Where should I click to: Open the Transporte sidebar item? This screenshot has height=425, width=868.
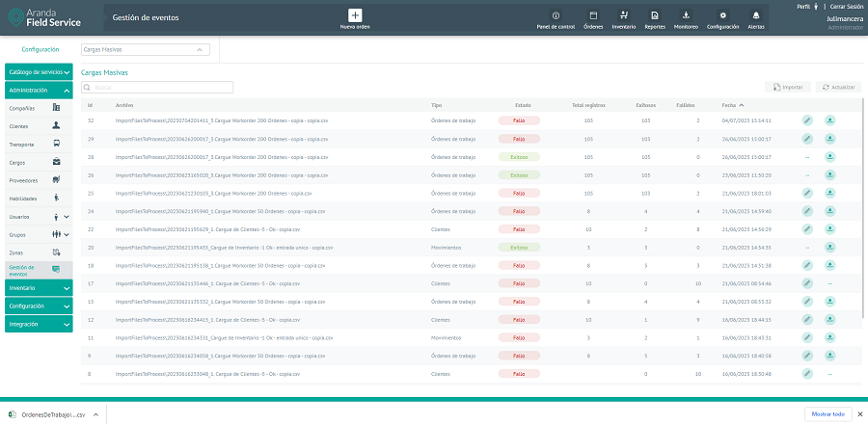click(x=39, y=145)
